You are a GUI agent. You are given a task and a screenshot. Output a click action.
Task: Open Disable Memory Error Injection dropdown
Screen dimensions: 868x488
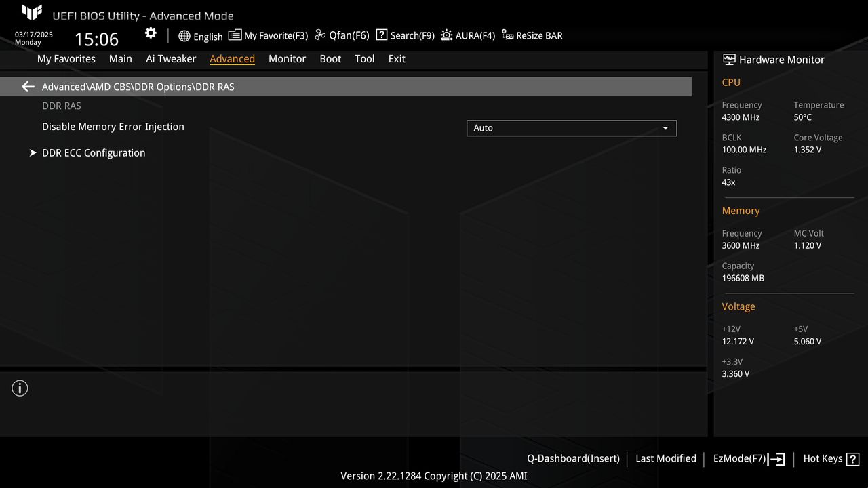[572, 128]
